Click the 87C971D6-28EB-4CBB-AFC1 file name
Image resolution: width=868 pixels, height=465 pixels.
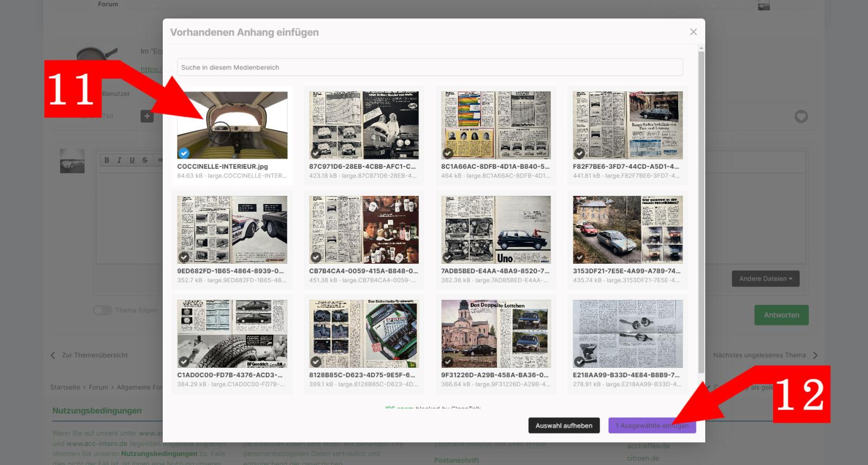(362, 167)
